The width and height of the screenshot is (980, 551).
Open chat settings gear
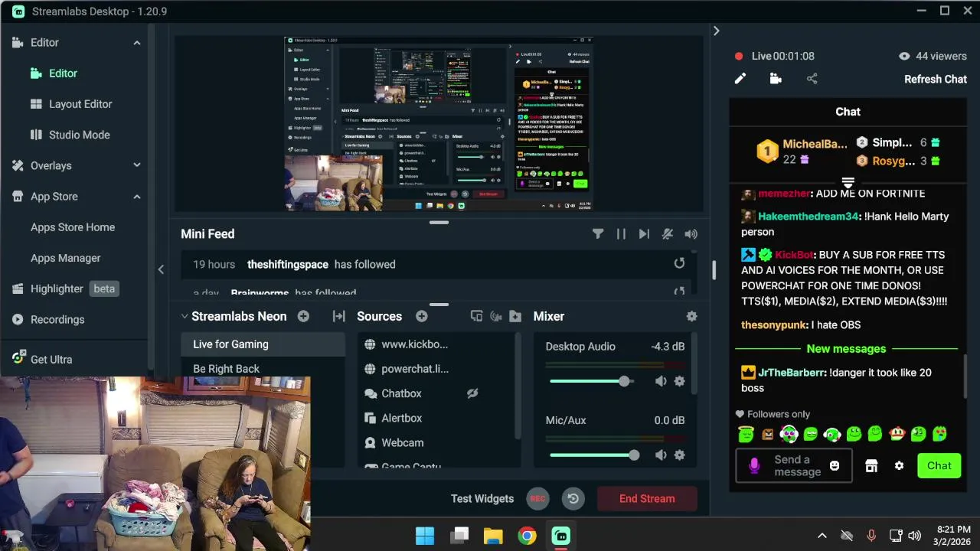899,466
